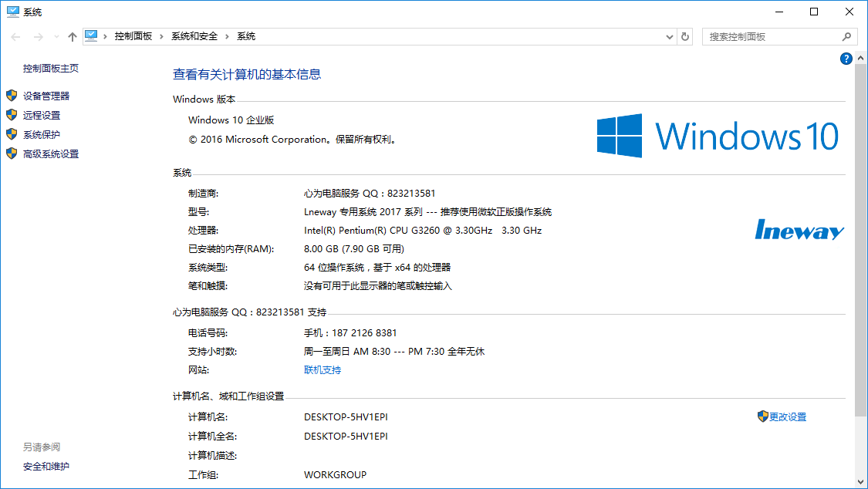Select 控制面板 in the breadcrumb path

point(133,36)
